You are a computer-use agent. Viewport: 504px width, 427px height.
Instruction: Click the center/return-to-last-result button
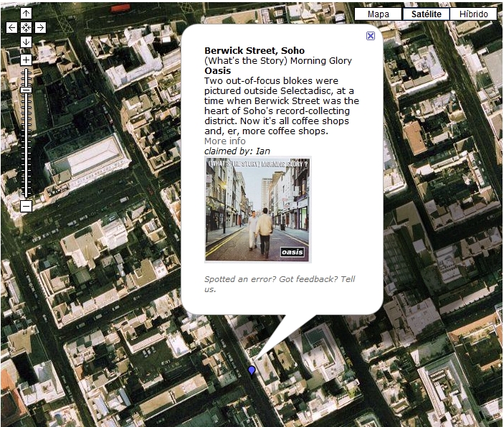click(x=26, y=28)
